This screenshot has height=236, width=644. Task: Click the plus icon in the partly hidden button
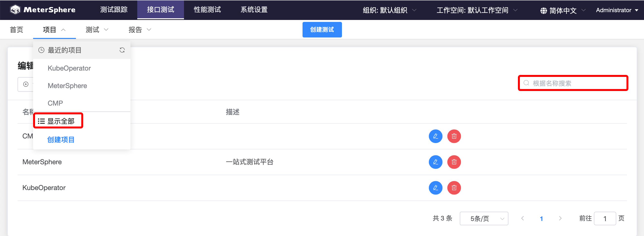pyautogui.click(x=26, y=84)
